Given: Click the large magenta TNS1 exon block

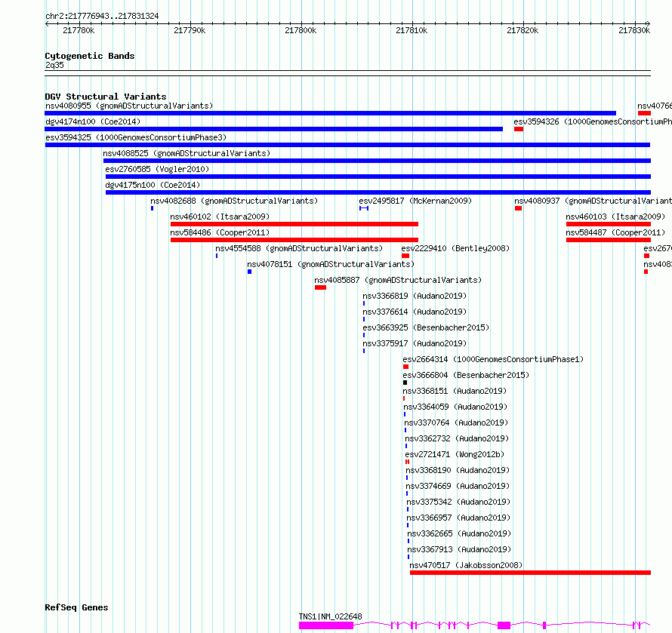Looking at the screenshot, I should click(326, 625).
